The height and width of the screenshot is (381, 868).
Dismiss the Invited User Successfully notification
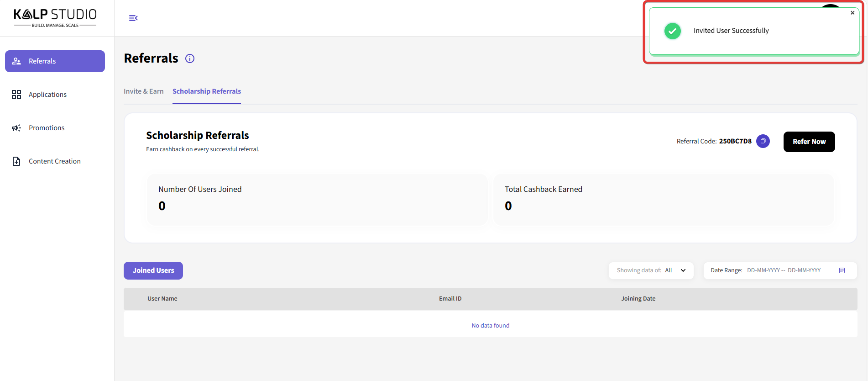click(x=852, y=13)
